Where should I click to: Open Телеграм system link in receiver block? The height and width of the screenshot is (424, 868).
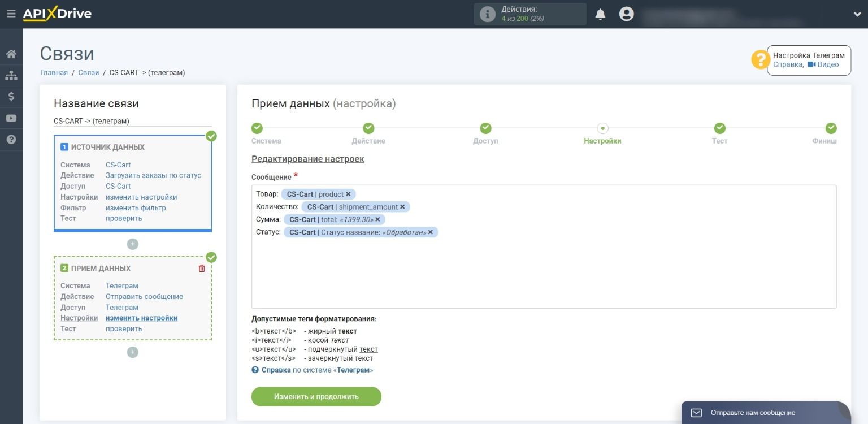pos(122,286)
